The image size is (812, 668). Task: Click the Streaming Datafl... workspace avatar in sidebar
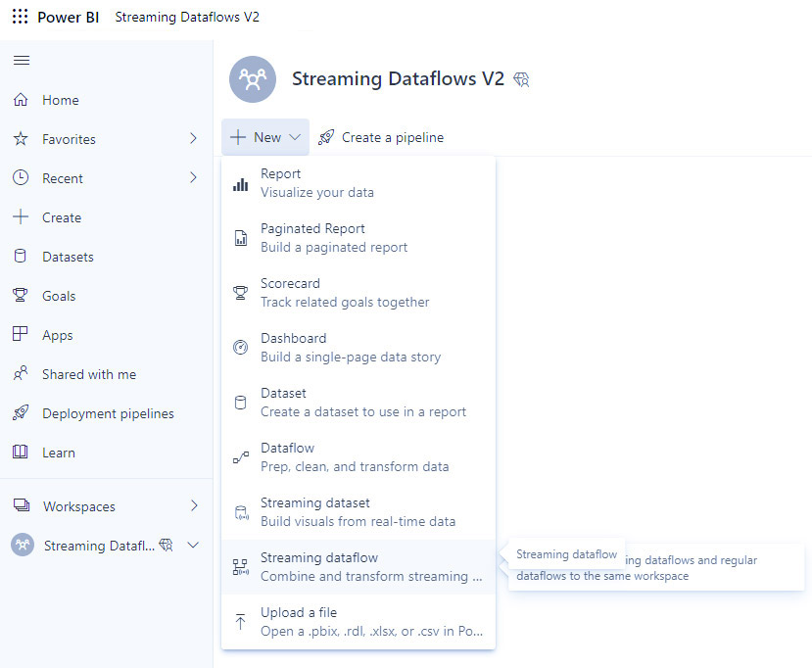tap(23, 545)
